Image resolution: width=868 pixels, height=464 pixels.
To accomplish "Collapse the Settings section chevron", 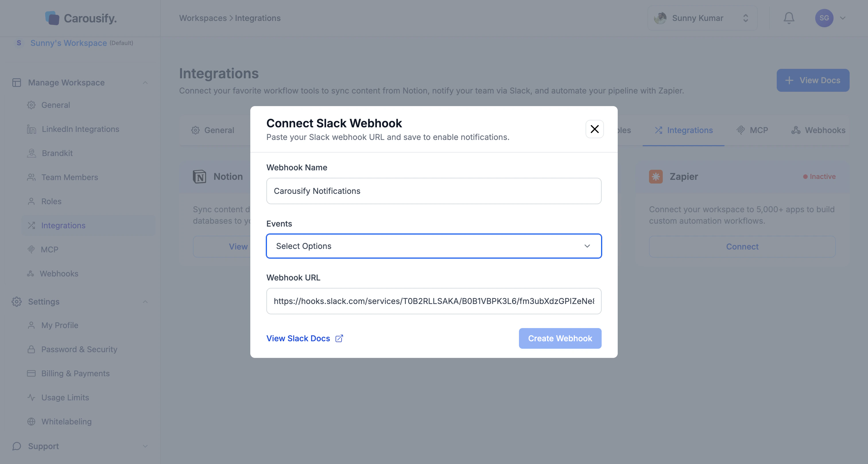I will click(145, 302).
